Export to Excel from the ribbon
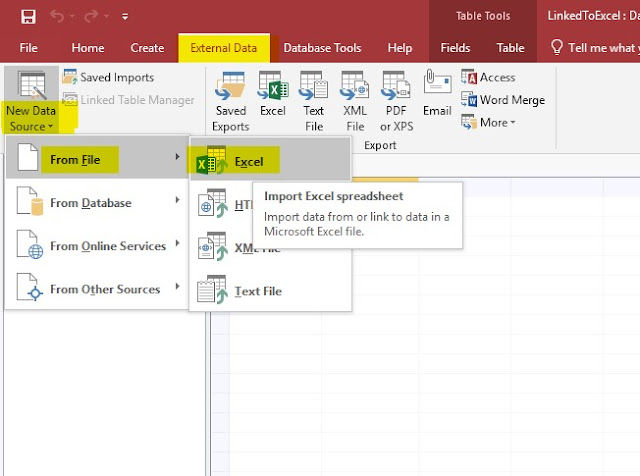This screenshot has height=476, width=640. pyautogui.click(x=273, y=94)
